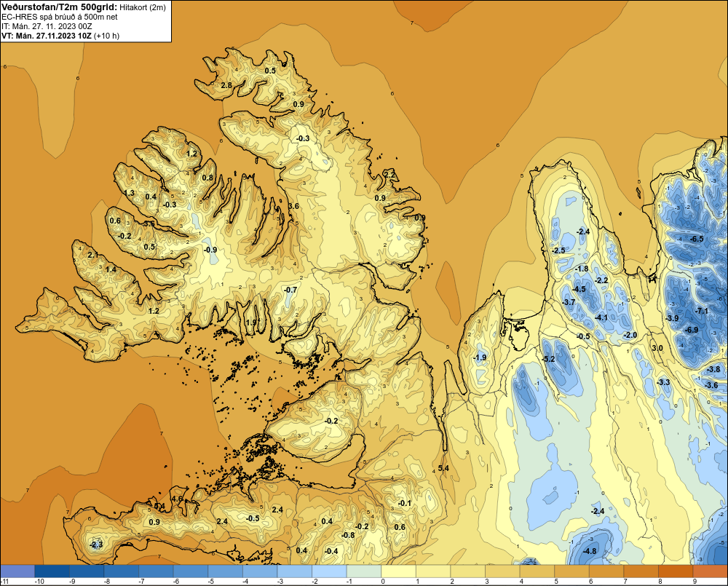Click the -2.2 temperature value
This screenshot has height=586, width=728.
click(x=602, y=280)
